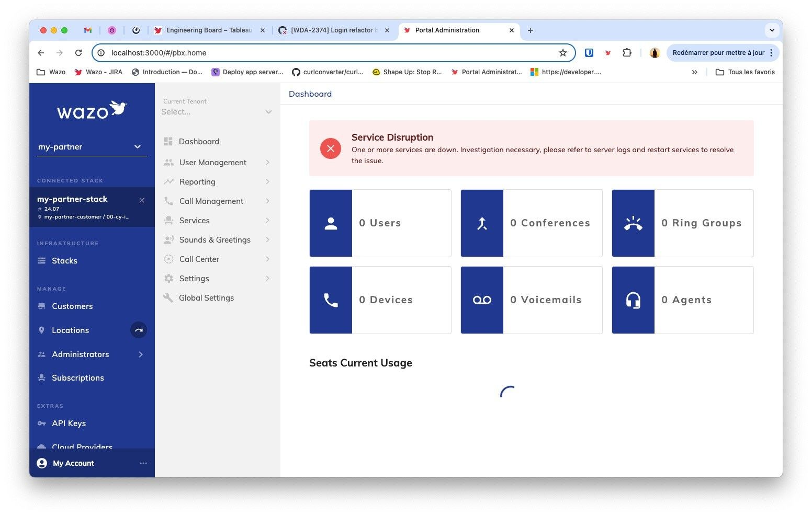Viewport: 812px width, 516px height.
Task: Expand the Settings chevron
Action: [x=267, y=279]
